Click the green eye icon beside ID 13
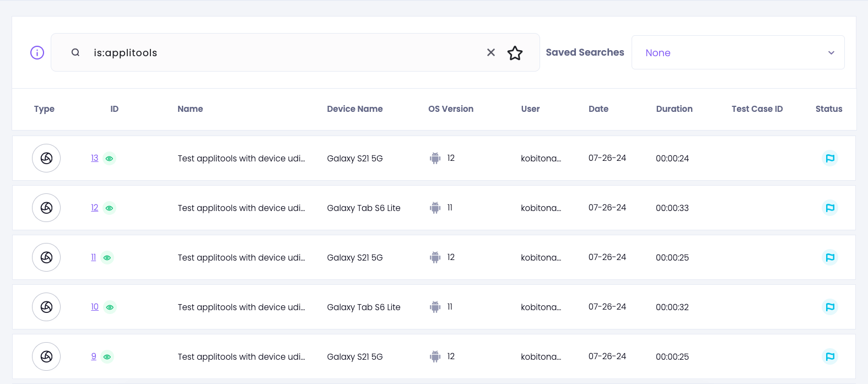 (110, 159)
